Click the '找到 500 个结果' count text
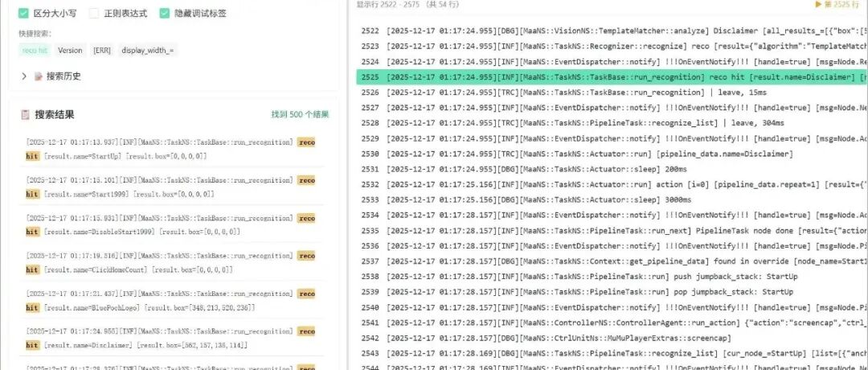Image resolution: width=868 pixels, height=370 pixels. click(x=300, y=115)
